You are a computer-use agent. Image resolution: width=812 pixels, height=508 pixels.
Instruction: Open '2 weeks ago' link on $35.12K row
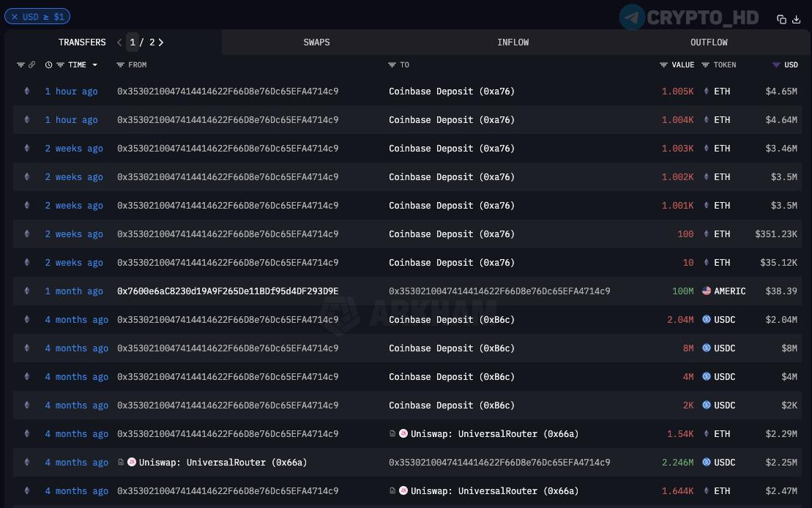click(74, 263)
